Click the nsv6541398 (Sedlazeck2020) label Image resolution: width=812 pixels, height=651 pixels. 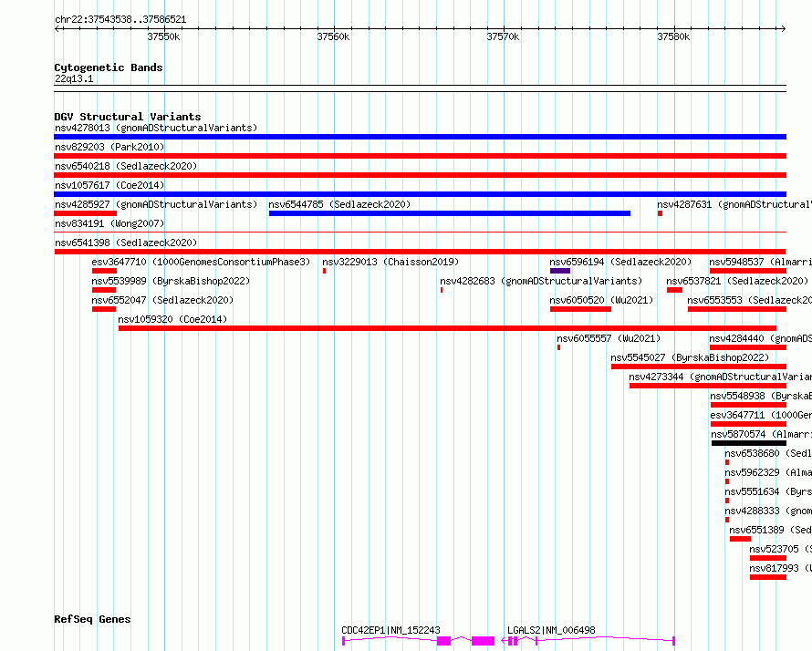[x=126, y=243]
